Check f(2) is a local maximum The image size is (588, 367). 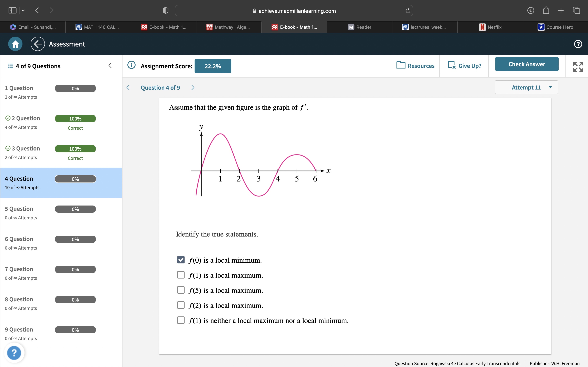(x=181, y=305)
